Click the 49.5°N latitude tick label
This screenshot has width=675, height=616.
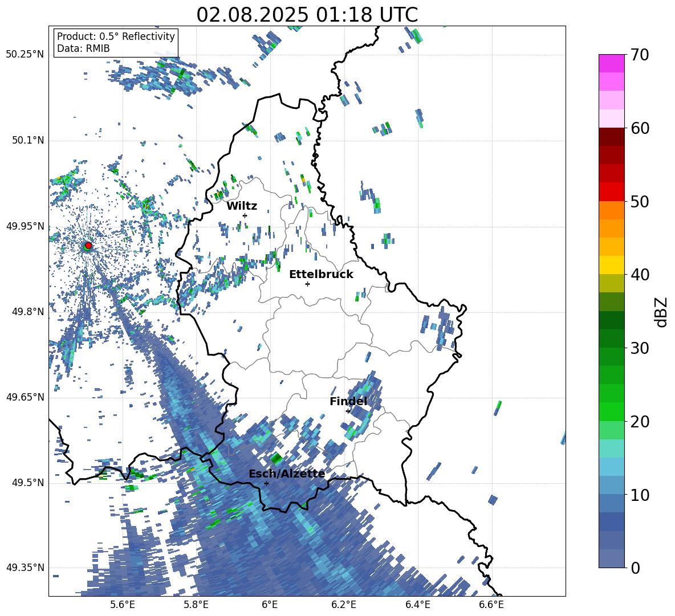[x=28, y=483]
